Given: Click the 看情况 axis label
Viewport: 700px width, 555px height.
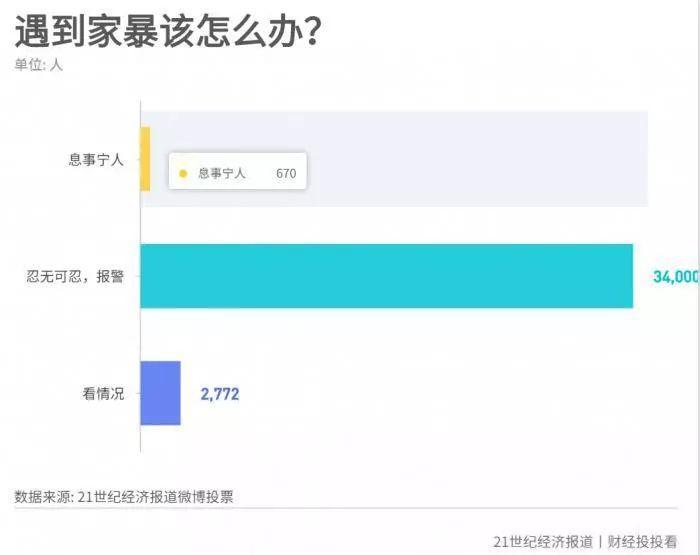Looking at the screenshot, I should 103,393.
